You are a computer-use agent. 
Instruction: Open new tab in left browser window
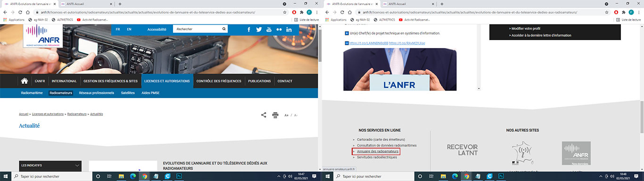(x=120, y=4)
